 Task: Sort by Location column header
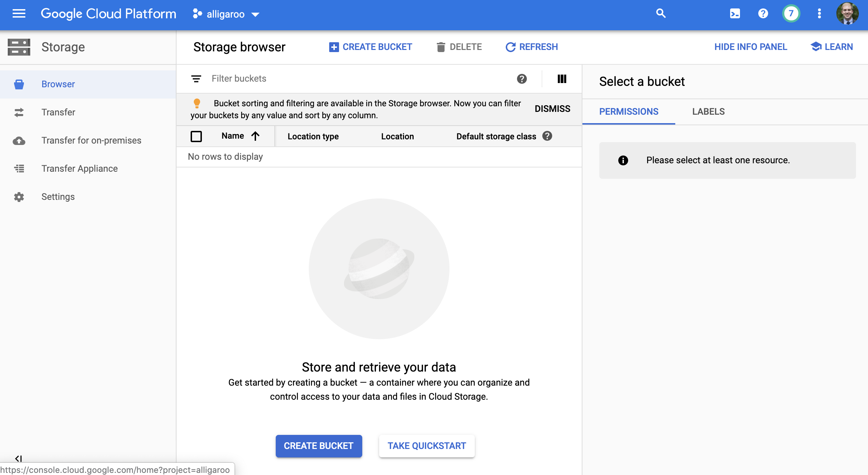[397, 137]
